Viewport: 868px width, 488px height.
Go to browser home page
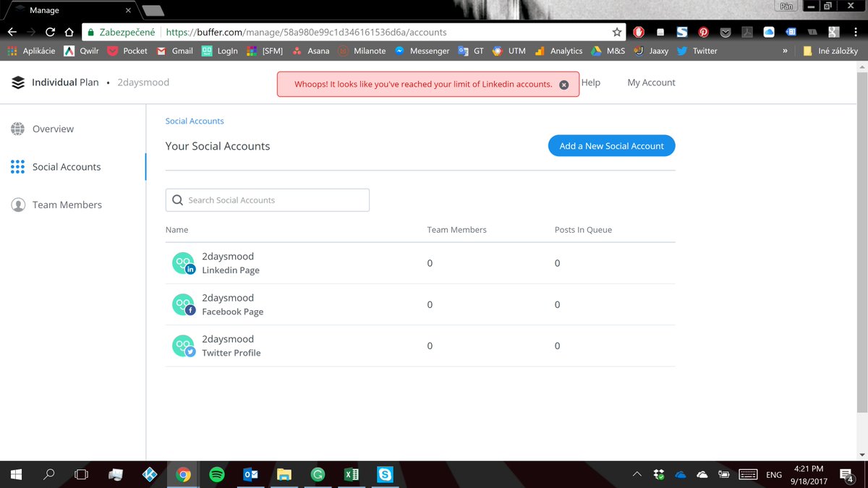tap(69, 32)
